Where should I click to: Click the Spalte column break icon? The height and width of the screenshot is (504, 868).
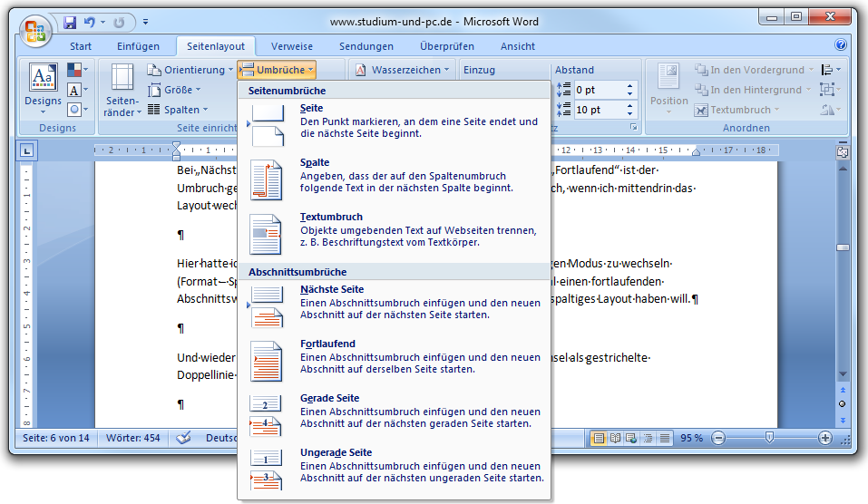coord(267,179)
